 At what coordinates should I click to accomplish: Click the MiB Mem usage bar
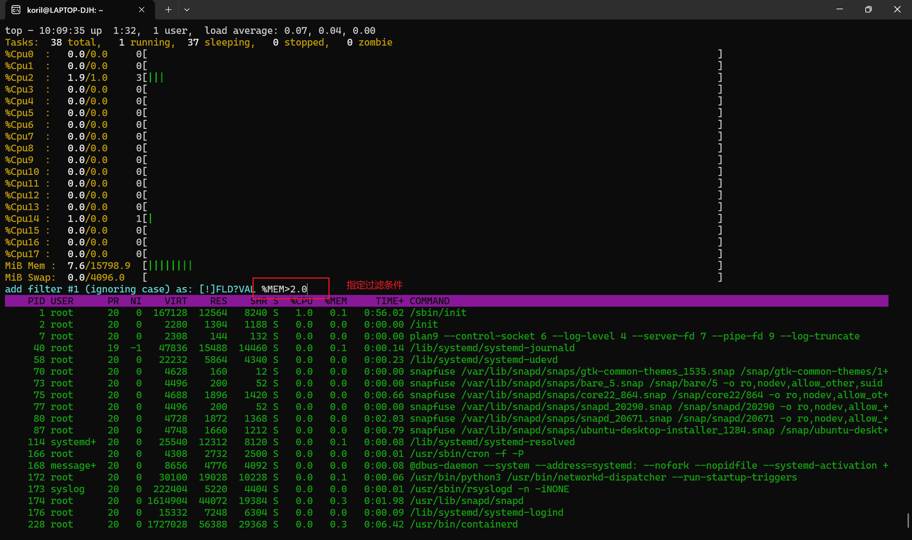tap(168, 266)
